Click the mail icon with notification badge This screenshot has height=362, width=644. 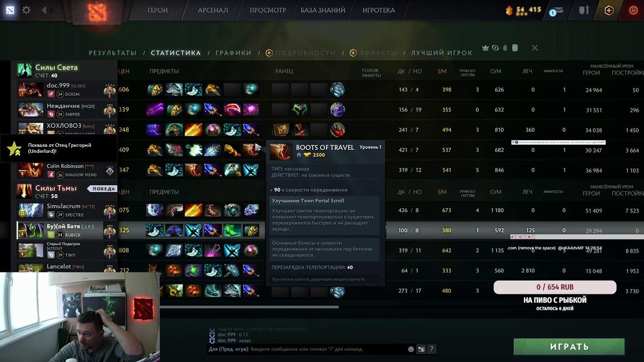(556, 11)
